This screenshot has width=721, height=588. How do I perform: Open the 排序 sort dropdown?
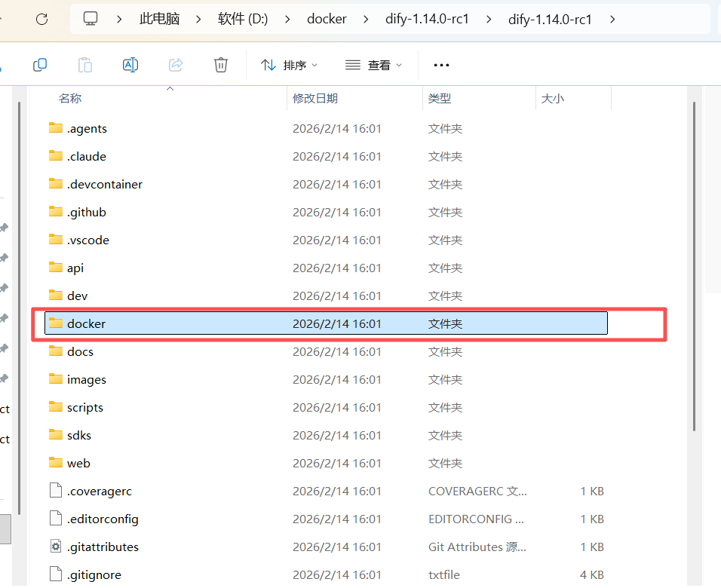[289, 66]
